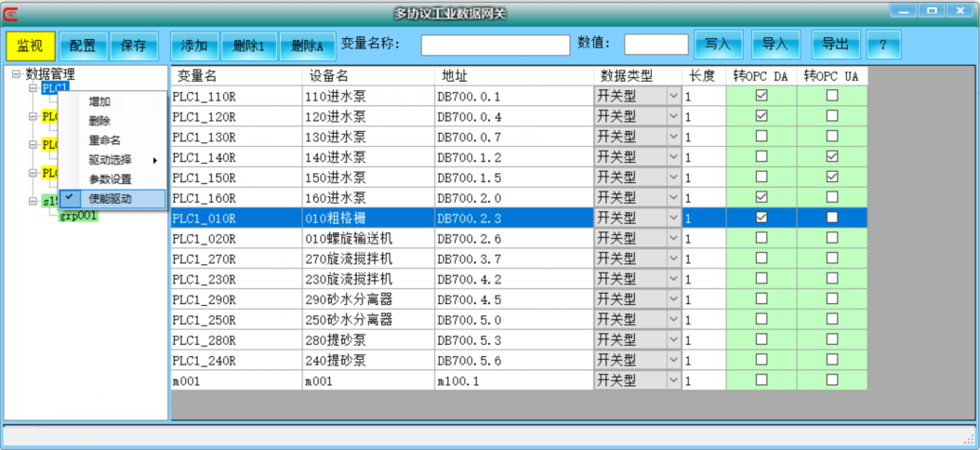The width and height of the screenshot is (980, 450).
Task: Uncheck 转OPC DA for PLC1_110R row
Action: (x=761, y=96)
